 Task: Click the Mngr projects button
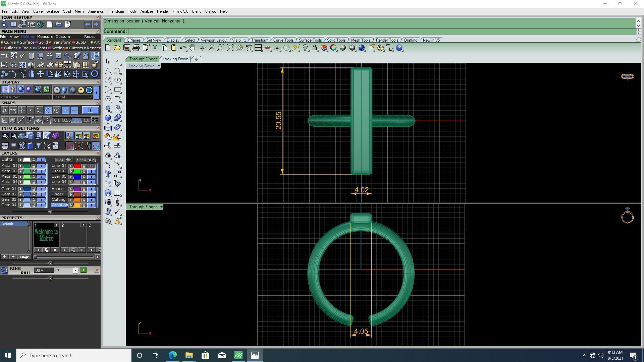24,257
